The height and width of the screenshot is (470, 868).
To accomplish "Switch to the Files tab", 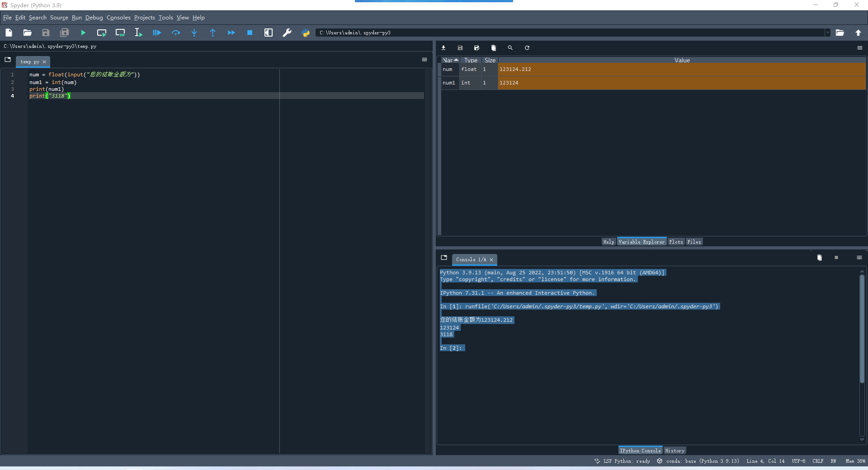I will [694, 242].
